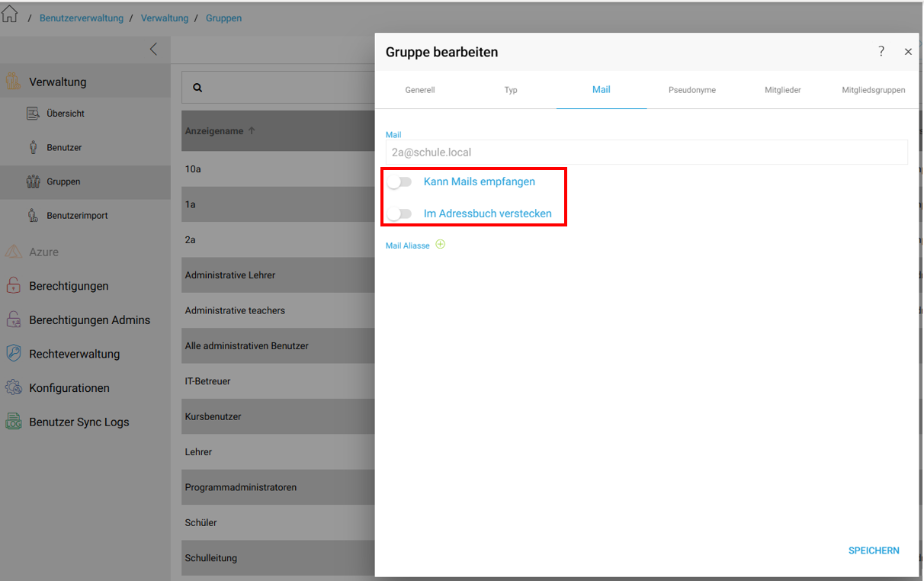The height and width of the screenshot is (581, 924).
Task: Follow the Gruppen breadcrumb link
Action: [223, 18]
